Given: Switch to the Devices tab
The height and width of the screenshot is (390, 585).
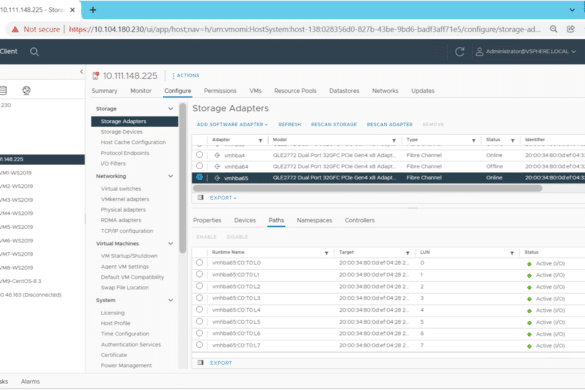Looking at the screenshot, I should coord(245,220).
